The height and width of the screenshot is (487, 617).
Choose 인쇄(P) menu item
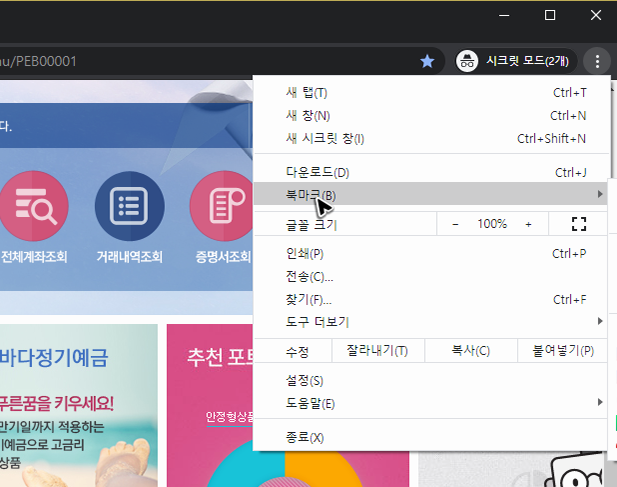pos(431,254)
